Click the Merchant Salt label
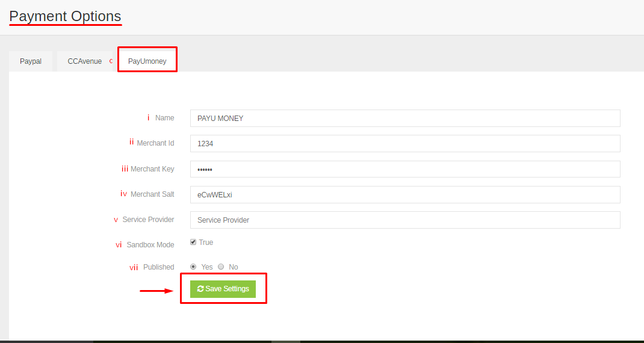 152,194
